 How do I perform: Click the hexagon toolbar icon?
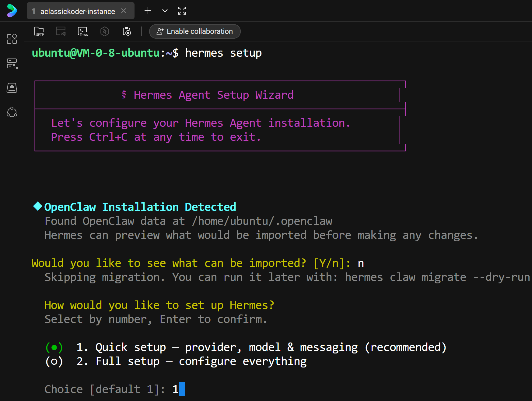click(x=105, y=31)
